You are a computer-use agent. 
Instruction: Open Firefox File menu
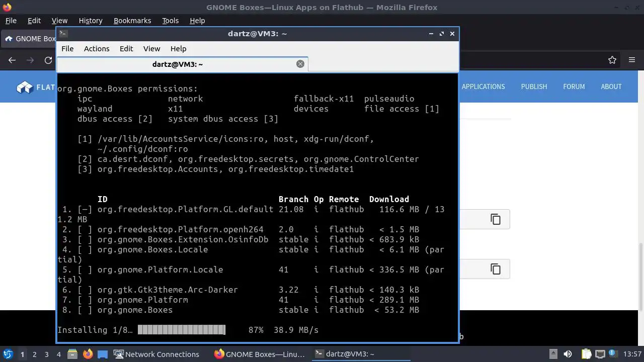click(11, 21)
